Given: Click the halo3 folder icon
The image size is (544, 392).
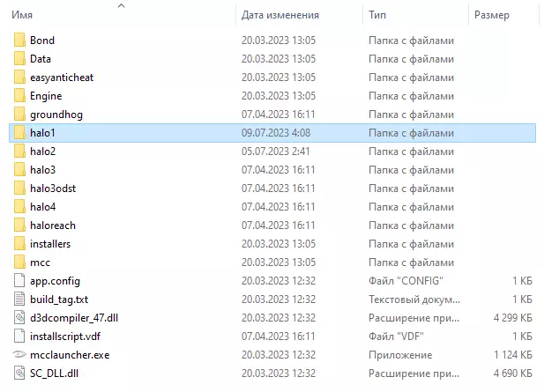Looking at the screenshot, I should tap(19, 169).
